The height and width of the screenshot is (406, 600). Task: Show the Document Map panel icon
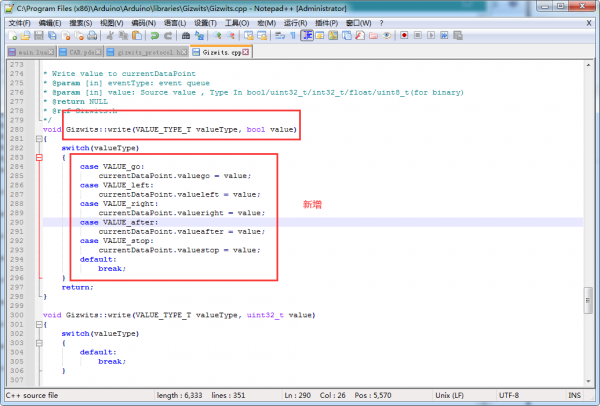[333, 36]
